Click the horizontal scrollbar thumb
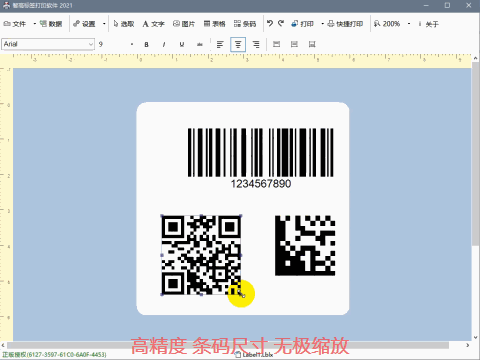Image resolution: width=480 pixels, height=360 pixels. 228,345
